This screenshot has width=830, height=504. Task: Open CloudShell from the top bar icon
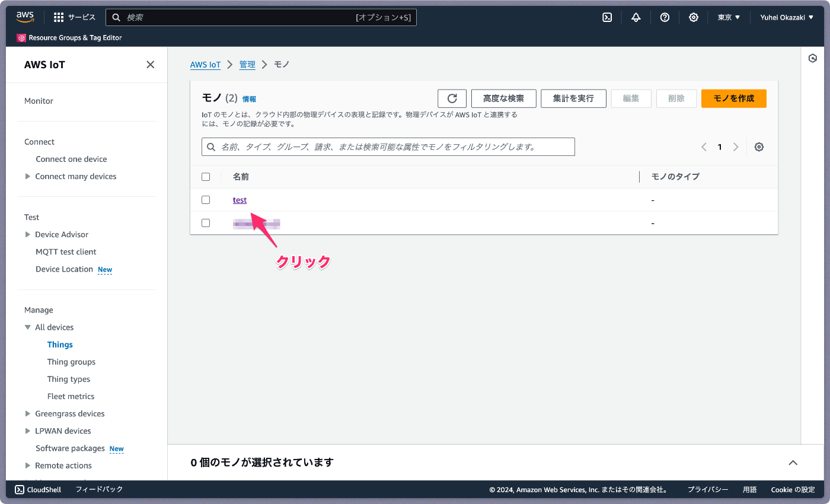tap(607, 17)
